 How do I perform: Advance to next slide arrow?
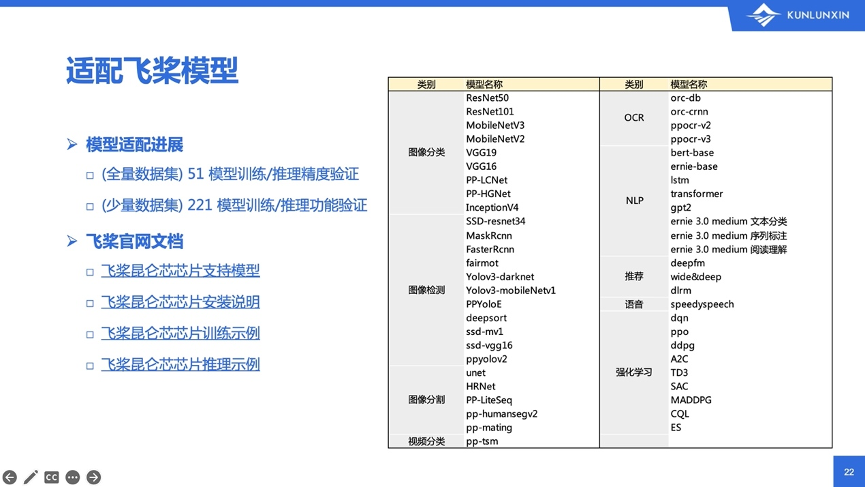tap(94, 477)
